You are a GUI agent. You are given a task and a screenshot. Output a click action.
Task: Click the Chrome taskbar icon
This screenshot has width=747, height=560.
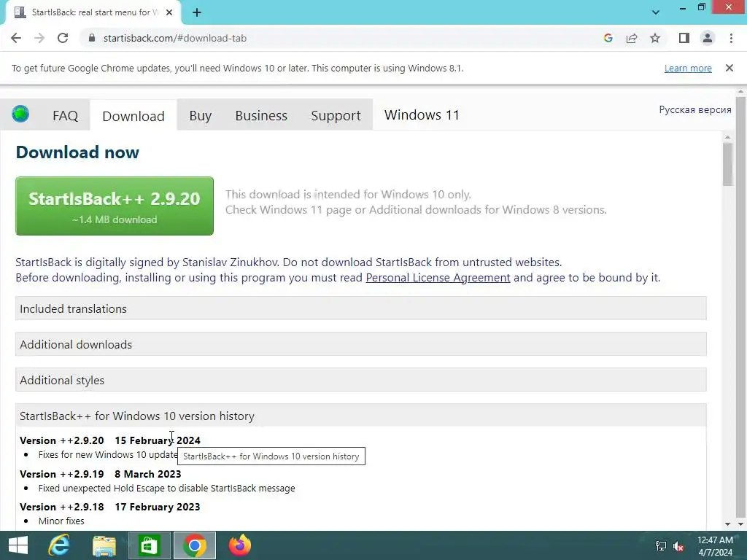tap(194, 545)
